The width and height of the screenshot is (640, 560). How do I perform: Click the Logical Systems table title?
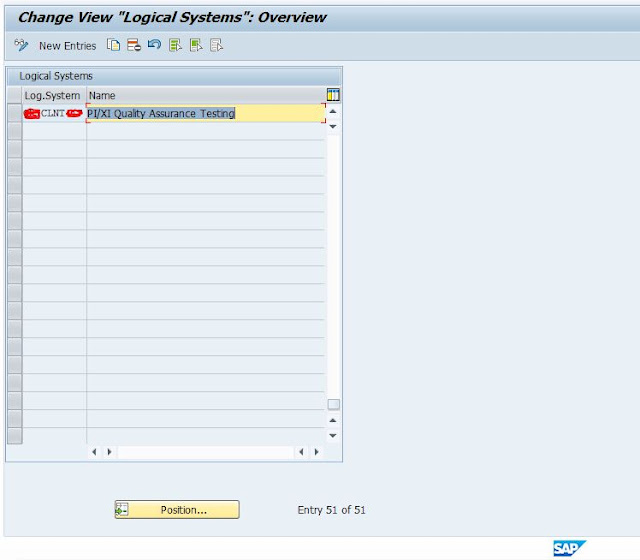56,76
